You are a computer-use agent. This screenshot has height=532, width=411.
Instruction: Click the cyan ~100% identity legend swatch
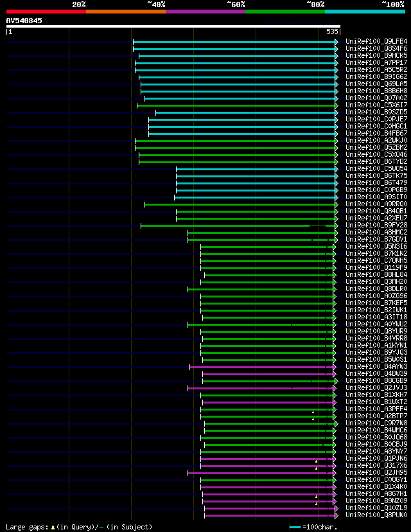point(365,12)
